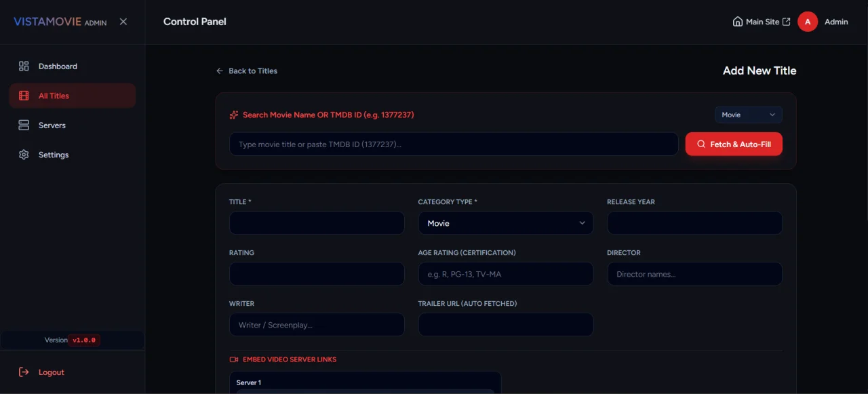Open the Main Site link
Screen dimensions: 868x394
pos(762,22)
